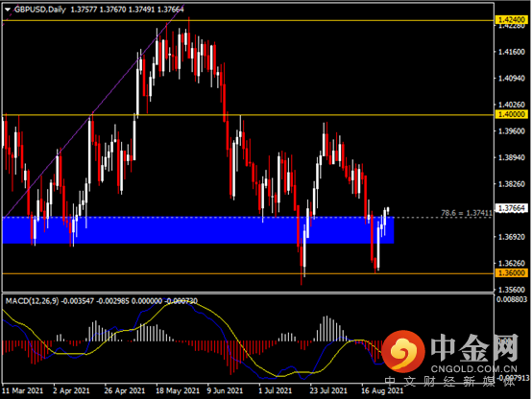Select the 1.40000 horizontal line price label
The height and width of the screenshot is (399, 532).
512,114
